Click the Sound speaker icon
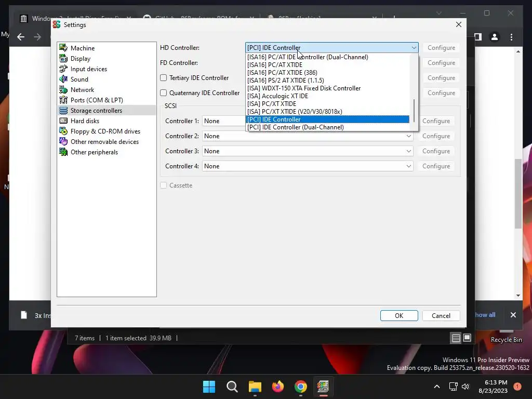This screenshot has height=399, width=532. (63, 79)
